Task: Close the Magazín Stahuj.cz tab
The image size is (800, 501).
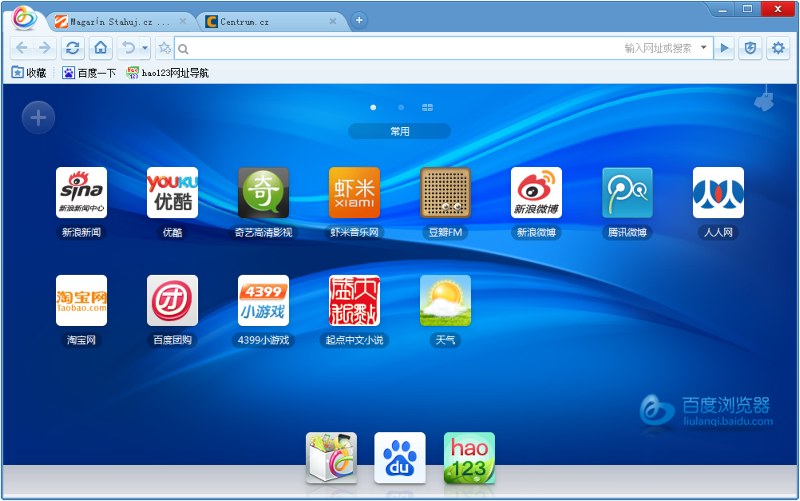Action: click(183, 21)
